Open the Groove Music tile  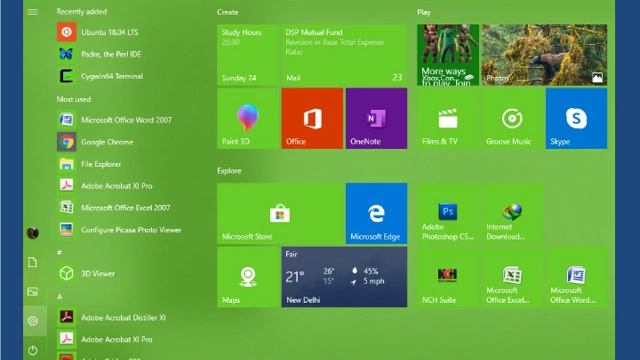click(x=512, y=118)
